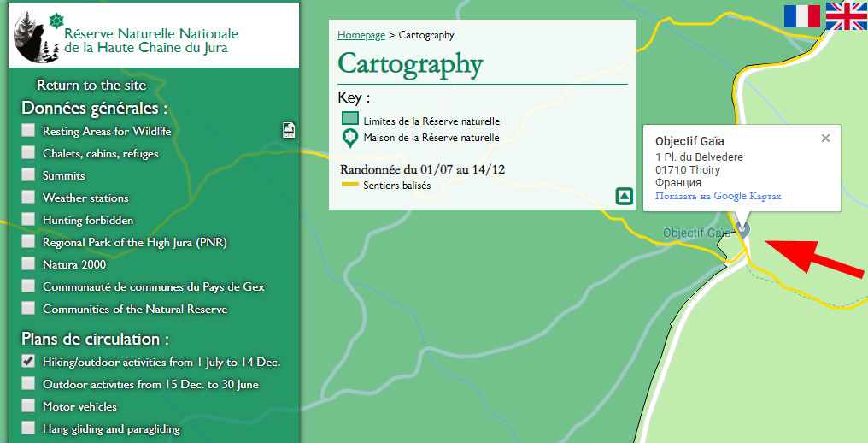This screenshot has width=868, height=443.
Task: Show Weather stations on map
Action: pos(28,197)
